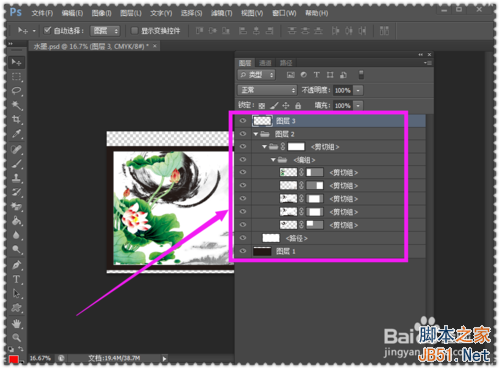
Task: Open the fill 填充 slider arrow
Action: point(358,106)
